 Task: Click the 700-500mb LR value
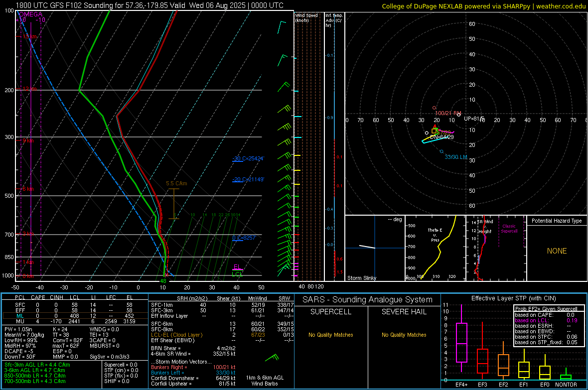(x=35, y=382)
